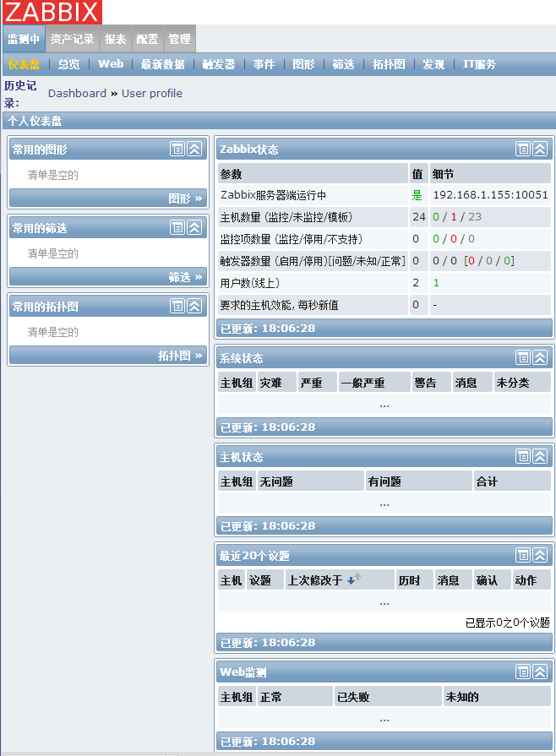
Task: Collapse the Zabbix状态 widget
Action: click(540, 149)
